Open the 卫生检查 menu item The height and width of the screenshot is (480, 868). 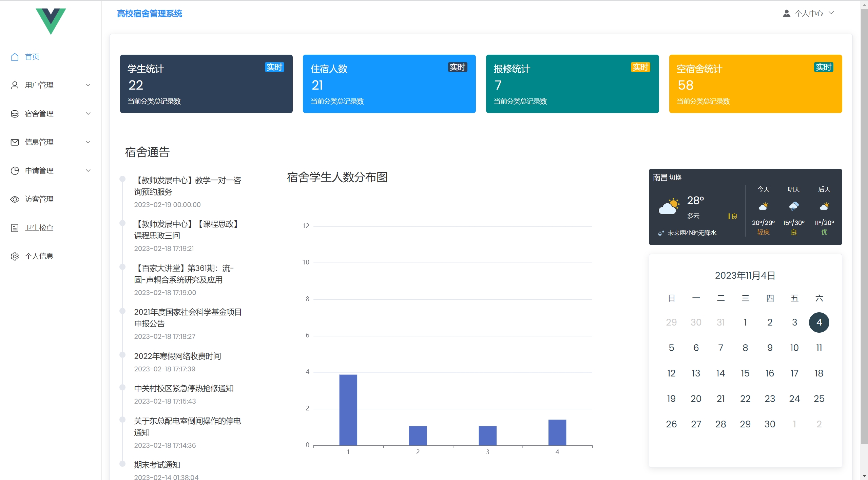point(39,228)
